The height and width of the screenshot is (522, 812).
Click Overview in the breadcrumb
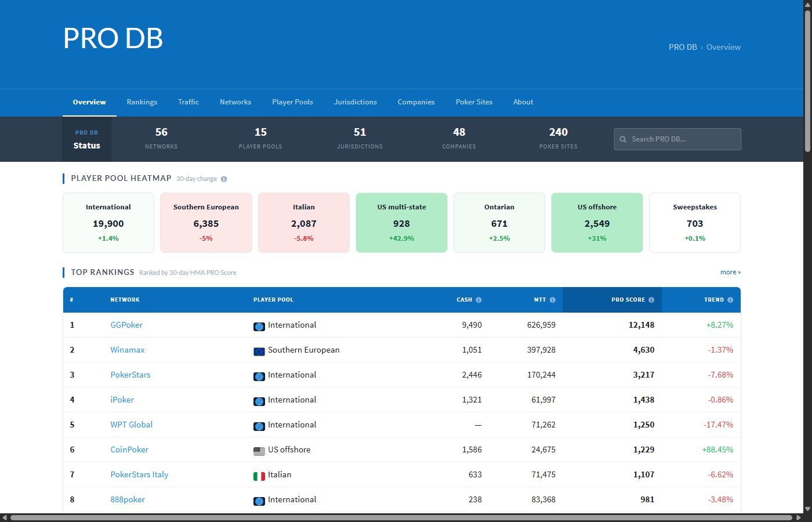[x=723, y=47]
